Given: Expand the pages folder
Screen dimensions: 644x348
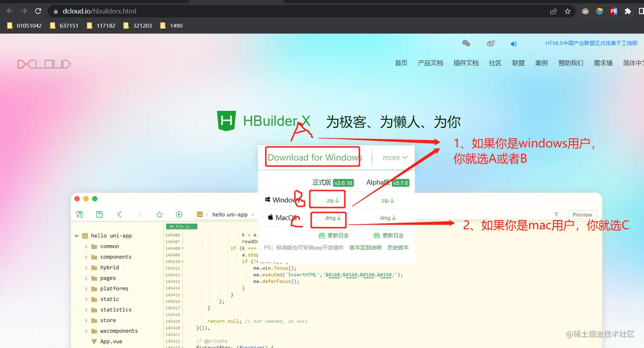Looking at the screenshot, I should pyautogui.click(x=86, y=278).
